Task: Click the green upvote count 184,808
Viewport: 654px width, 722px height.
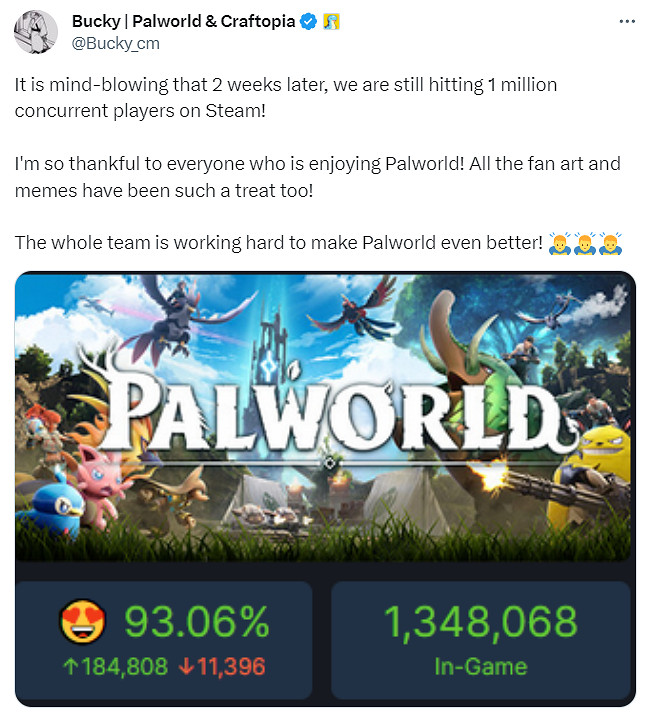Action: coord(115,666)
